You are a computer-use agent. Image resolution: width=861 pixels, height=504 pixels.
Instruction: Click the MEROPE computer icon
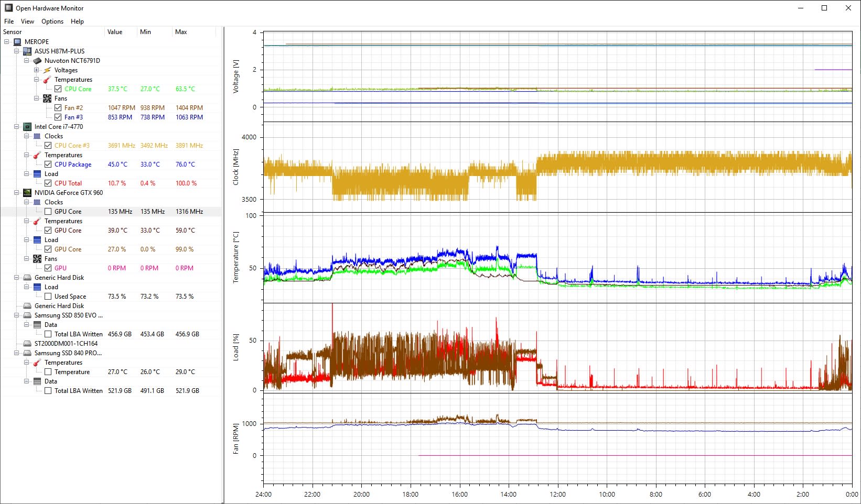click(x=17, y=42)
